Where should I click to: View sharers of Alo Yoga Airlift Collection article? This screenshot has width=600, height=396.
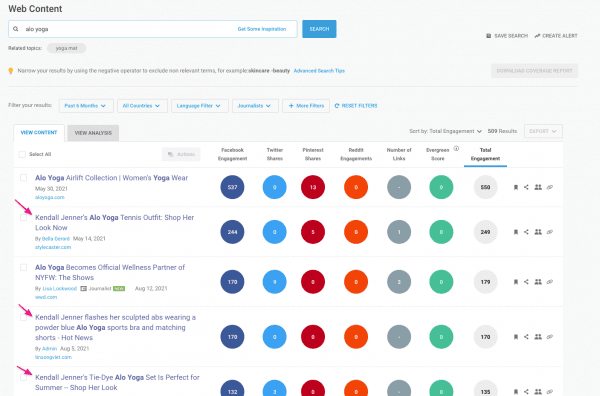tap(538, 187)
